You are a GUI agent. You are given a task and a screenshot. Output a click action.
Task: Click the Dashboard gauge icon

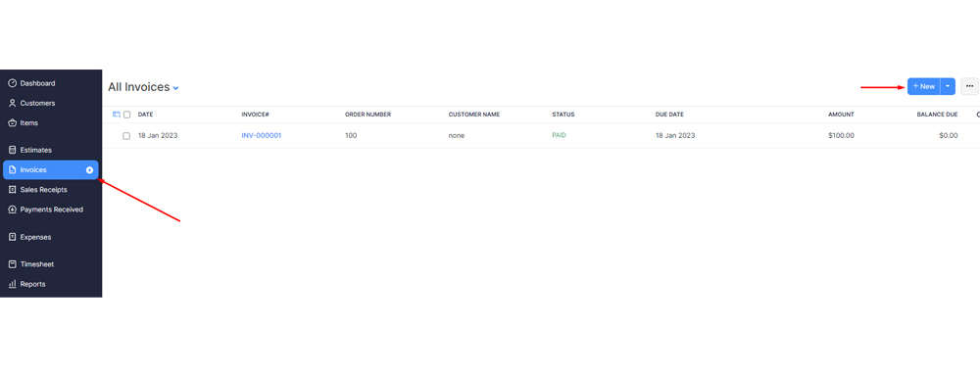tap(12, 83)
